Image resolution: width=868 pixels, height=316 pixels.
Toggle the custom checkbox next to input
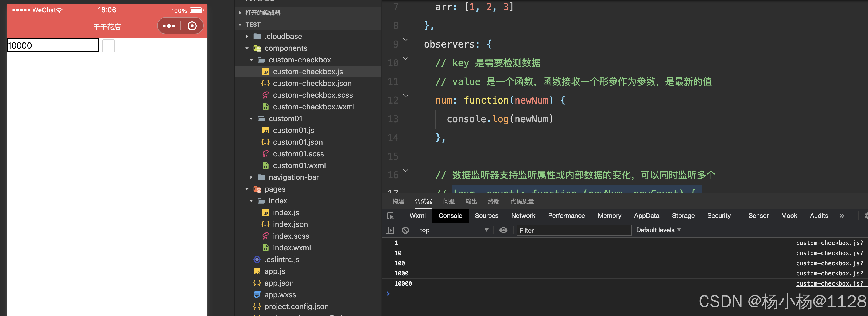pyautogui.click(x=108, y=46)
